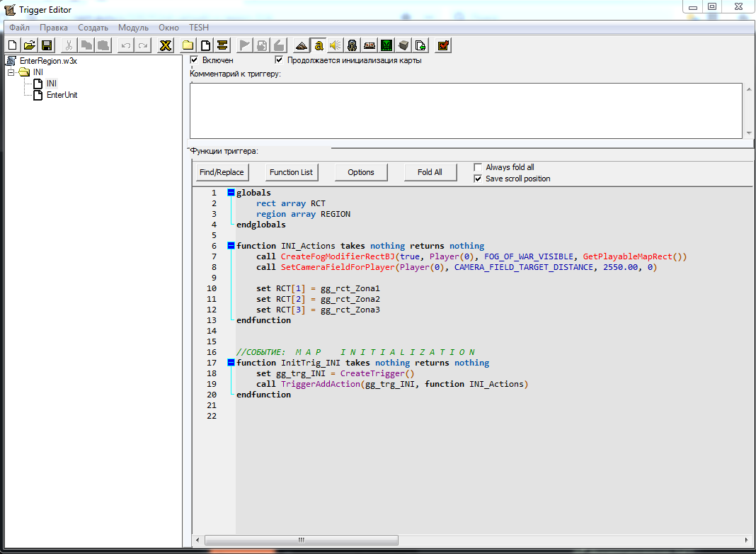Open the Terrain Editor module icon

point(302,45)
